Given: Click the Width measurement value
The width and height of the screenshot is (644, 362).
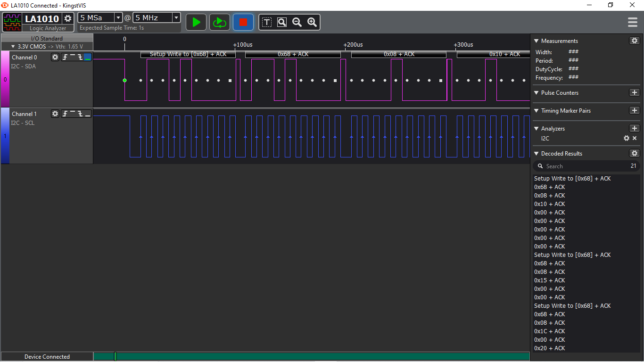Looking at the screenshot, I should click(573, 52).
